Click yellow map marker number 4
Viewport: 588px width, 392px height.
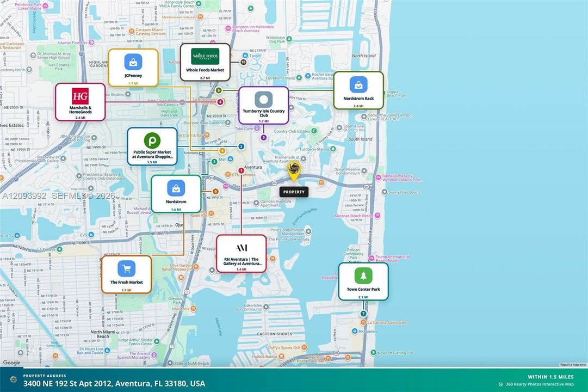click(222, 151)
